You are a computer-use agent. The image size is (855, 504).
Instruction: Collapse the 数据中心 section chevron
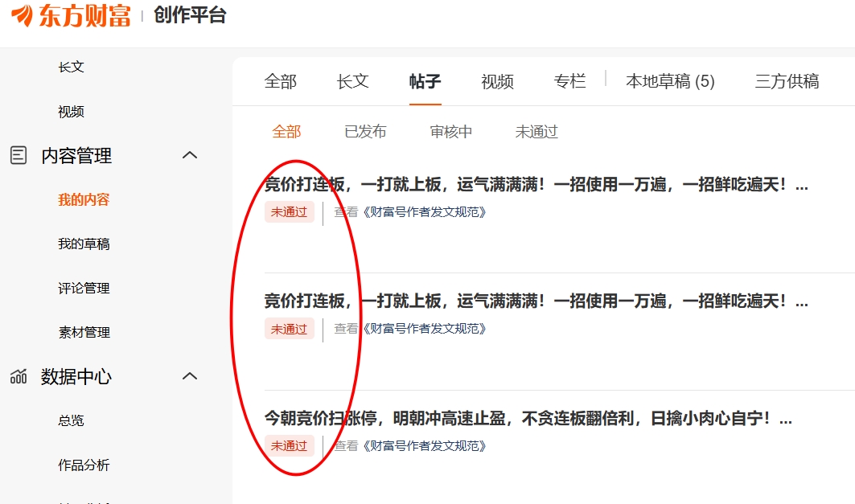189,376
